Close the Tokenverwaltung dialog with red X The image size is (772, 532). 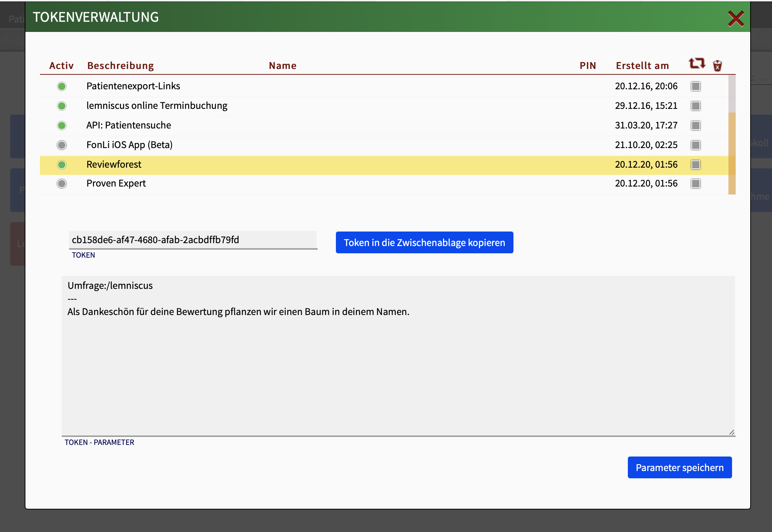pos(736,19)
